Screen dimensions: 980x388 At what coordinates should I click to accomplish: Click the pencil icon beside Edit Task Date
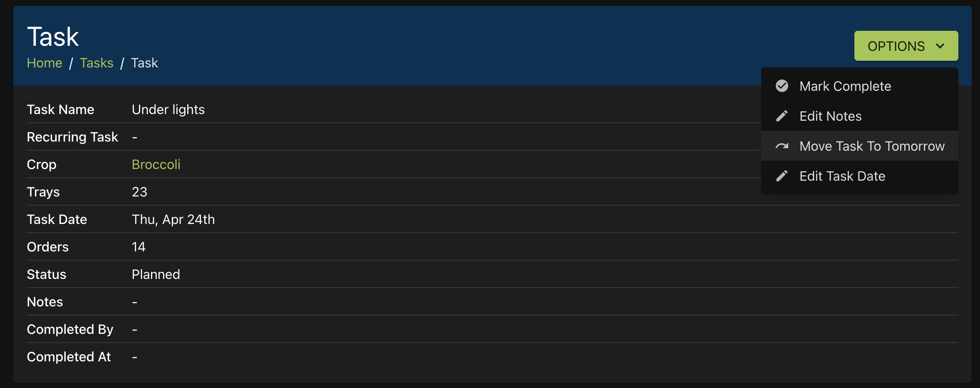[x=782, y=176]
